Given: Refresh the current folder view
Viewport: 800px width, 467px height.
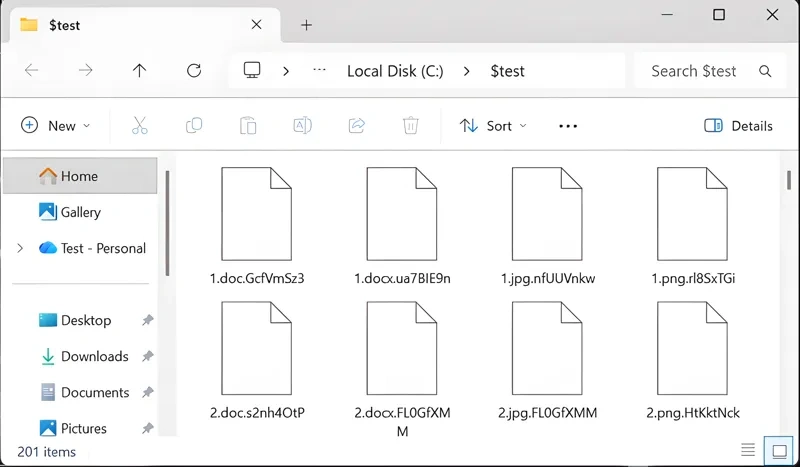Looking at the screenshot, I should [194, 71].
